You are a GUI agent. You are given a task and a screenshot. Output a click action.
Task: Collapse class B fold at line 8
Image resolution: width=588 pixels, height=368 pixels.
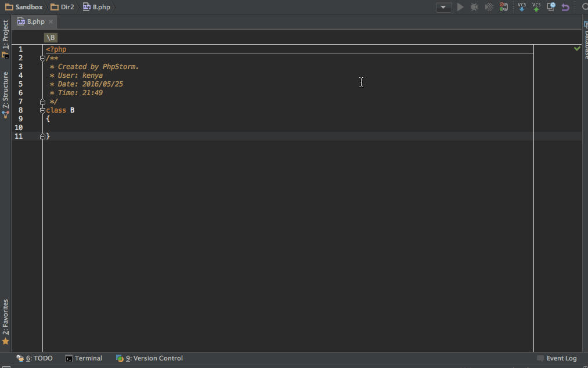click(42, 110)
